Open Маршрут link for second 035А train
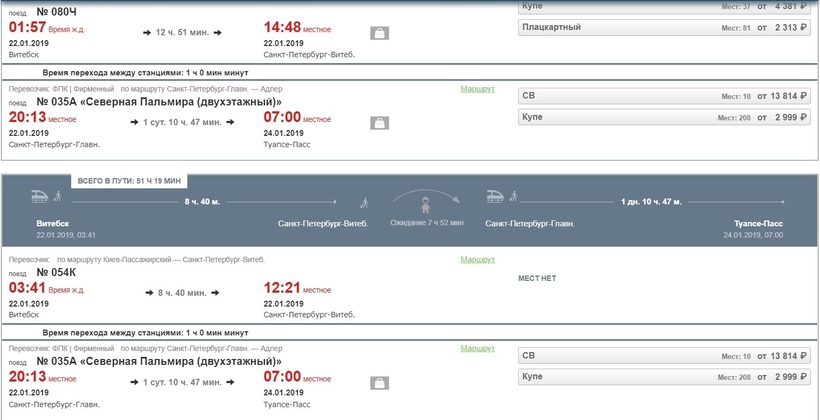The image size is (820, 420). [x=477, y=348]
